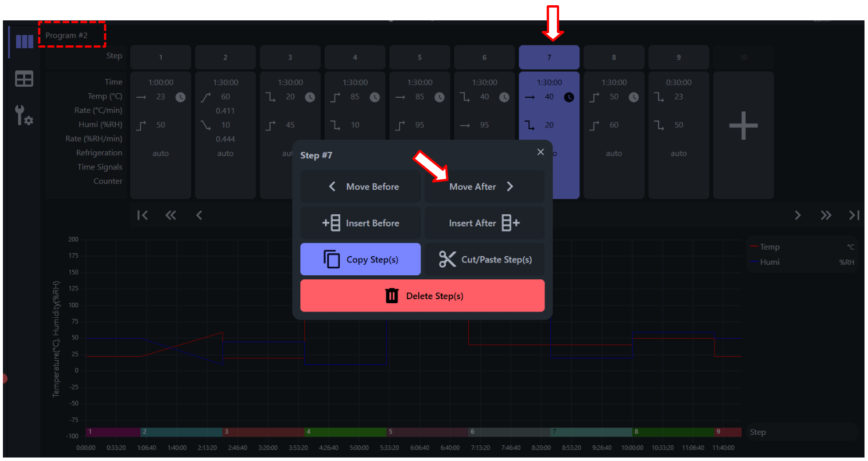Click Cut/Paste Step(s) button
The image size is (868, 461).
485,259
